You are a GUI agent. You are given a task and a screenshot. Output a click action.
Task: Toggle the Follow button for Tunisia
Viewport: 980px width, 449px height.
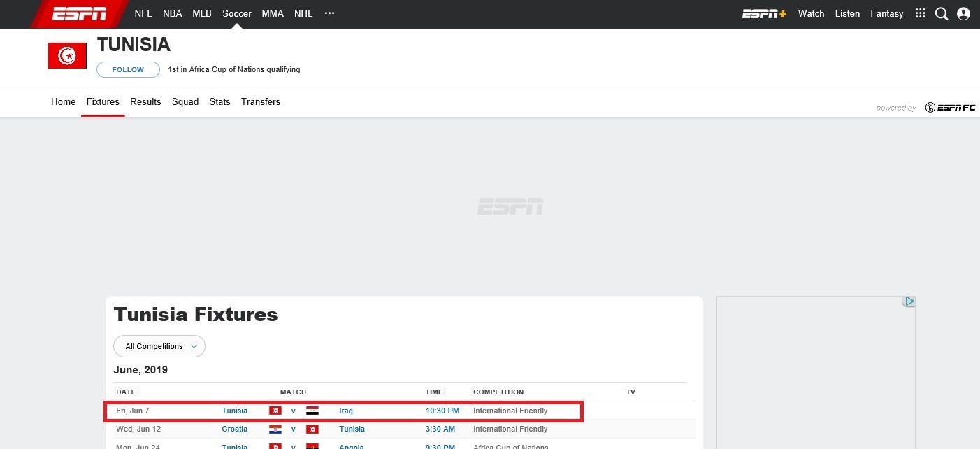[x=128, y=70]
